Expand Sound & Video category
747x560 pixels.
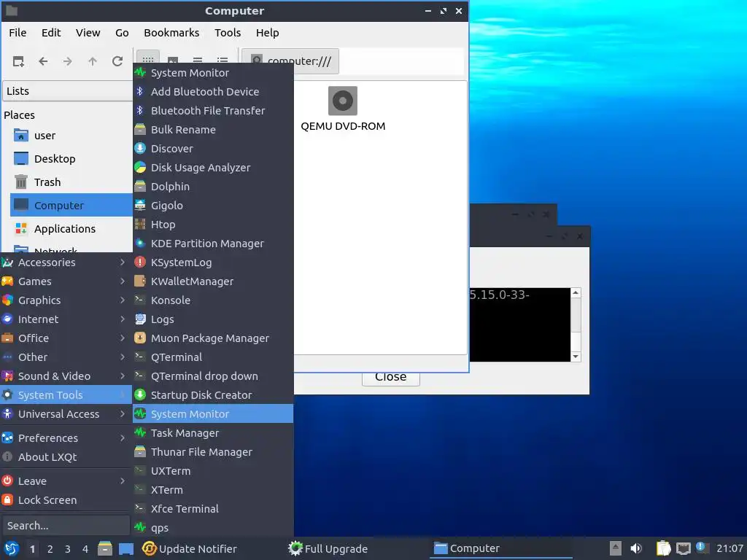(x=66, y=376)
